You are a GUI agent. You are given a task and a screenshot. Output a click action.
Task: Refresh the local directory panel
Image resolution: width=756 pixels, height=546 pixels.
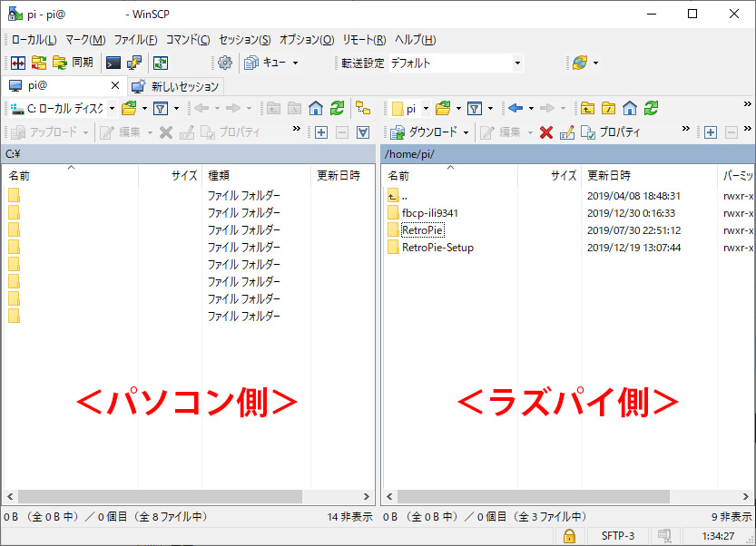(338, 108)
